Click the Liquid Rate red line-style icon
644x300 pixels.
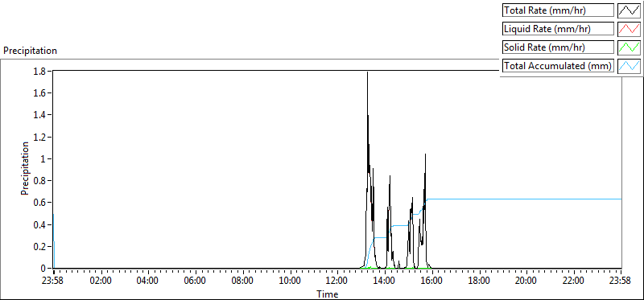point(630,29)
